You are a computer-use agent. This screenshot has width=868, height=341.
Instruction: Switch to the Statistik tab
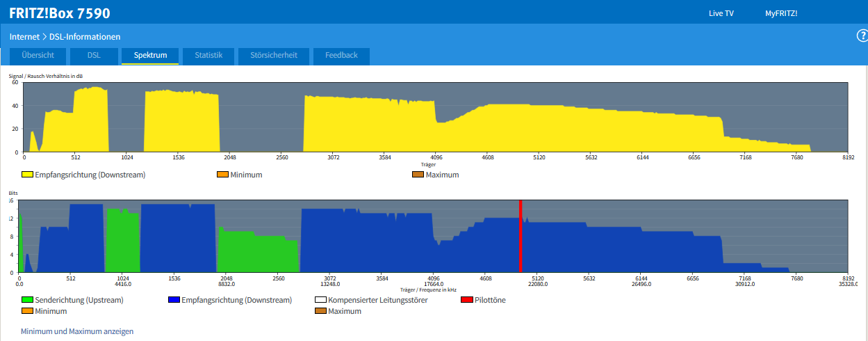click(x=208, y=56)
